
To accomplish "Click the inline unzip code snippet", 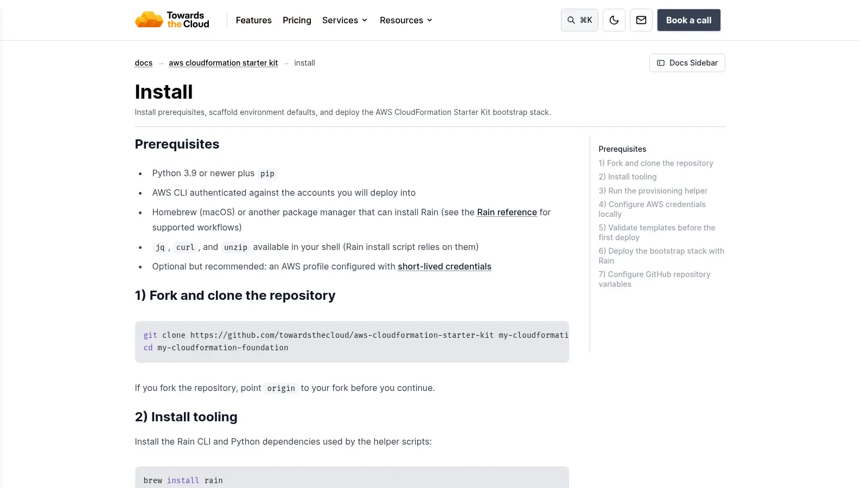I will click(235, 247).
